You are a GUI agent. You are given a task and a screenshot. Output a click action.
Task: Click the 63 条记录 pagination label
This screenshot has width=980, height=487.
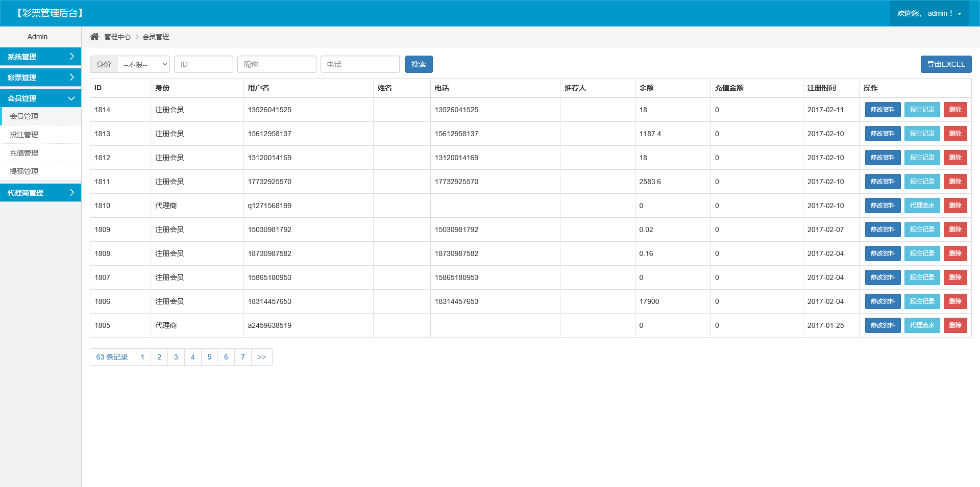pos(112,357)
